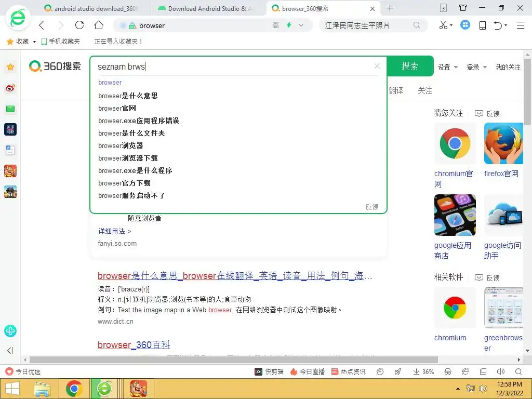This screenshot has height=399, width=532.
Task: Reload the page with refresh icon
Action: [79, 25]
